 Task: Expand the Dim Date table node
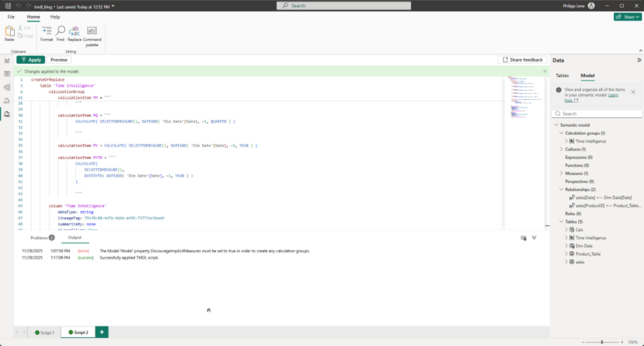click(567, 245)
